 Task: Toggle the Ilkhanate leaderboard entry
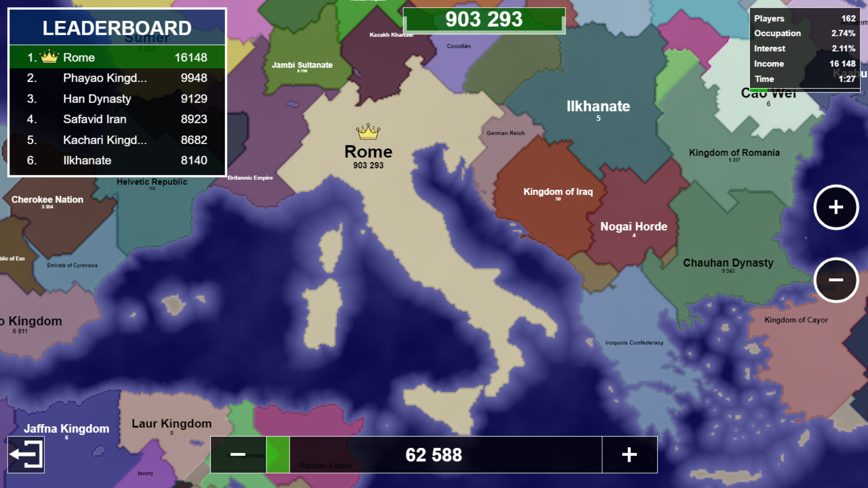pos(117,160)
